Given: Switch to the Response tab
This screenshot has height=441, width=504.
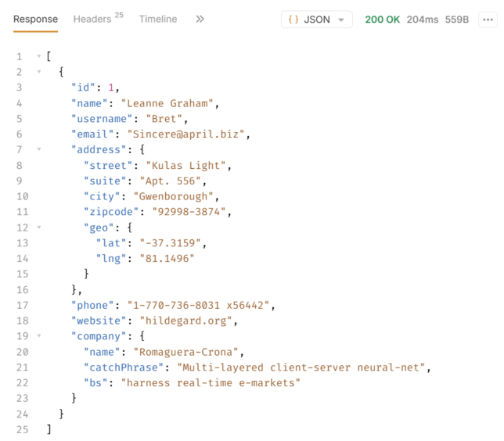Looking at the screenshot, I should (x=35, y=20).
